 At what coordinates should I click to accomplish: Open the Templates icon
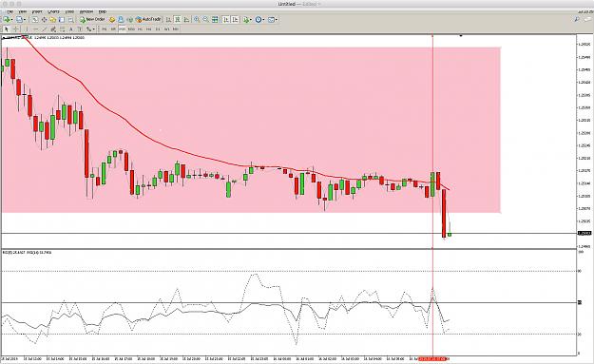coord(271,19)
